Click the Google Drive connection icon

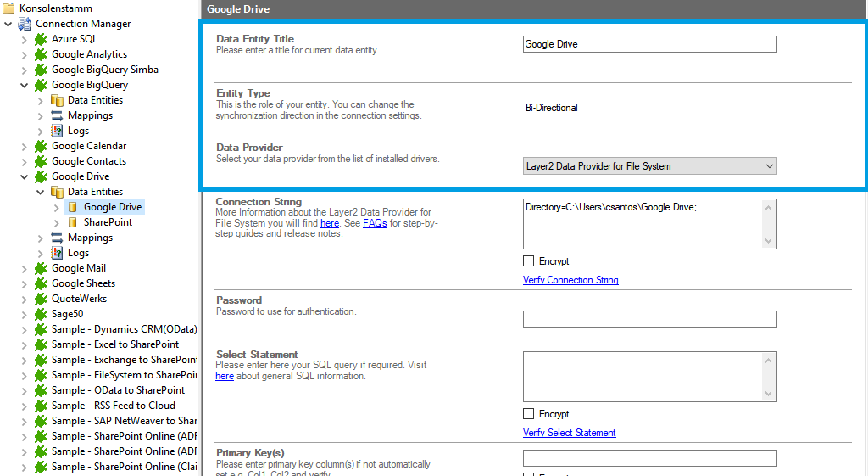point(41,176)
